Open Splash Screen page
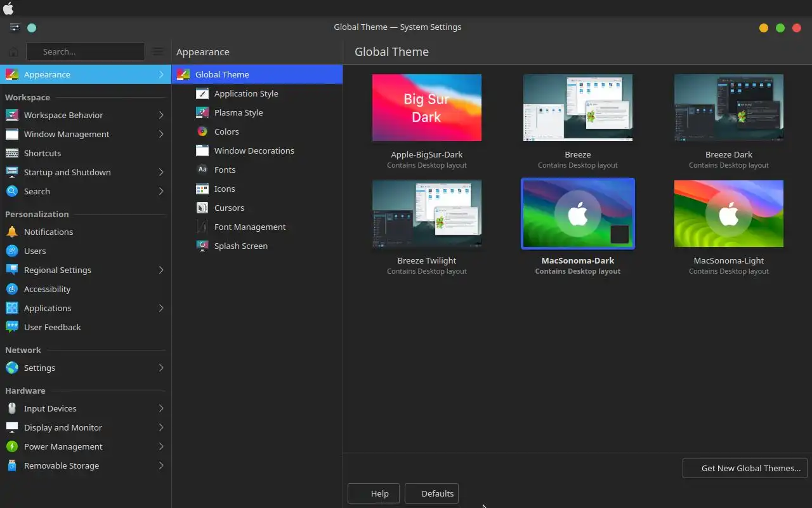 (257, 246)
